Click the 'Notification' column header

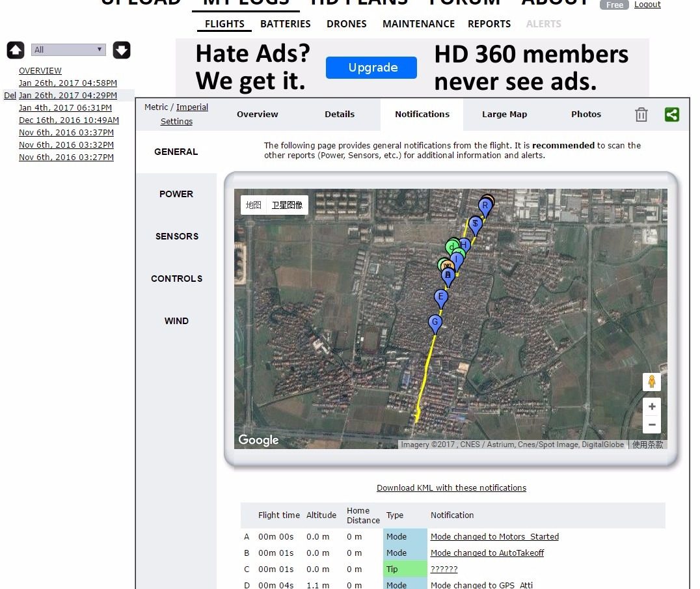pos(451,515)
